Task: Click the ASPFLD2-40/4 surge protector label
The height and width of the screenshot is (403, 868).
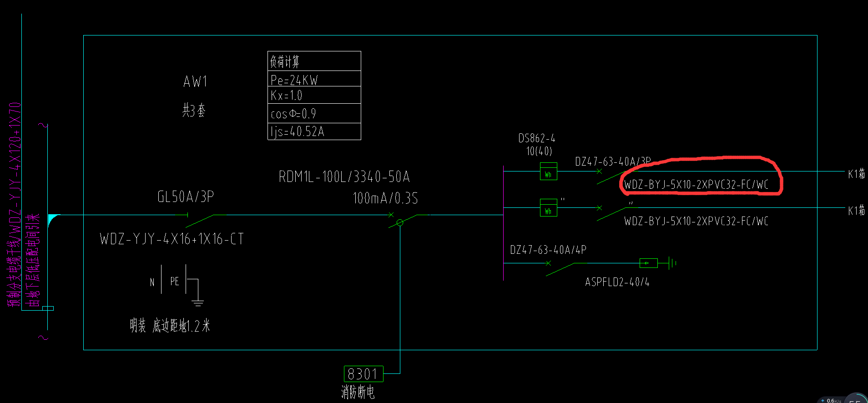Action: pyautogui.click(x=617, y=282)
